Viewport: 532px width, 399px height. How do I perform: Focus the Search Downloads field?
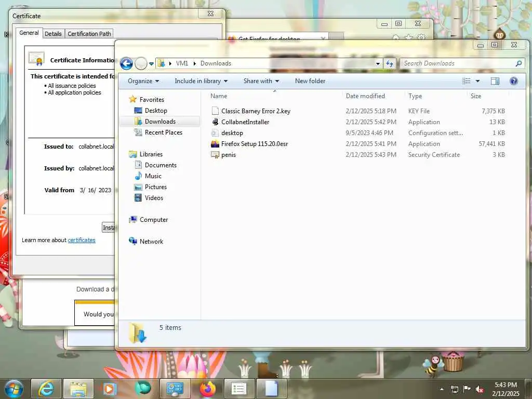coord(458,63)
